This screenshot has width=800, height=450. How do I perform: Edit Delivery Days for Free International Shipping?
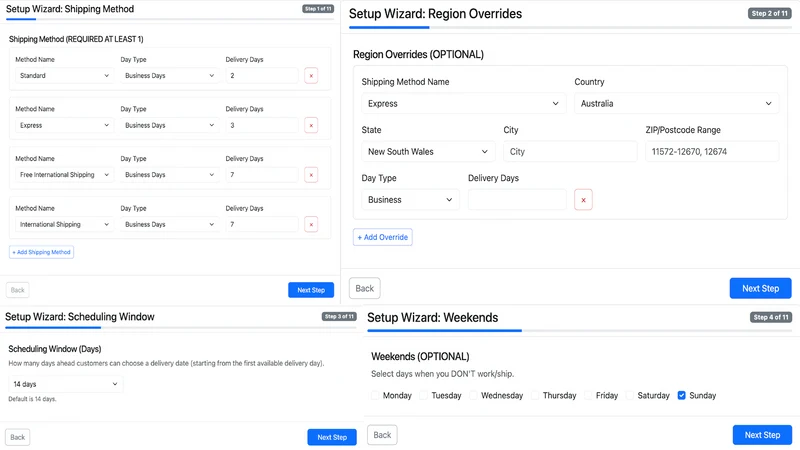262,175
